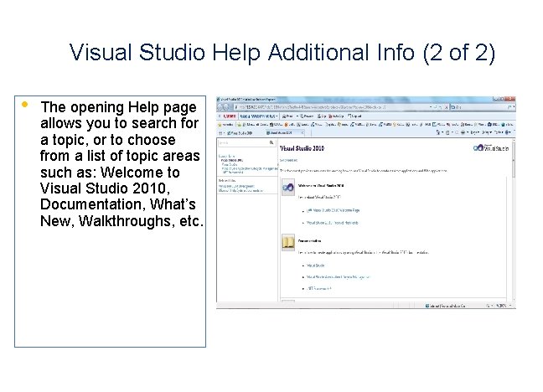Click the Documentation open book icon
Viewport: 543px width, 392px height.
(x=288, y=242)
